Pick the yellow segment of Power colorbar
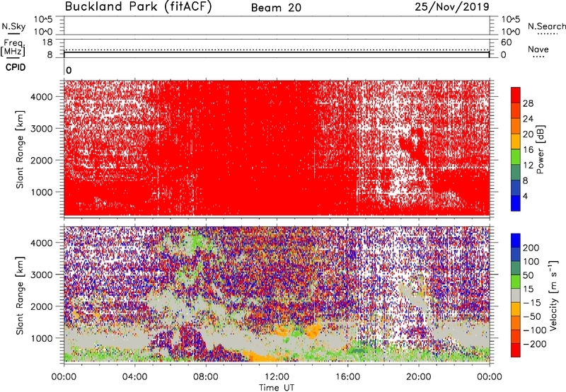The image size is (566, 392). [516, 142]
